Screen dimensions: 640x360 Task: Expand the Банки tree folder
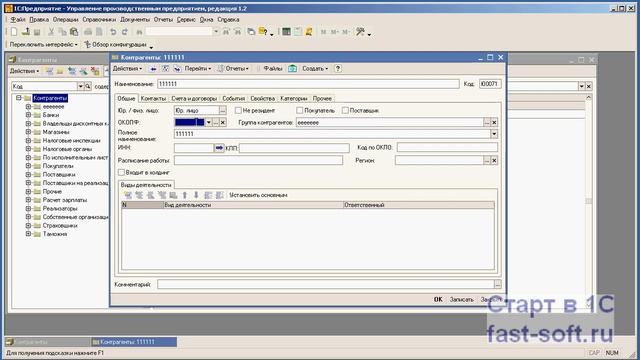pyautogui.click(x=28, y=115)
